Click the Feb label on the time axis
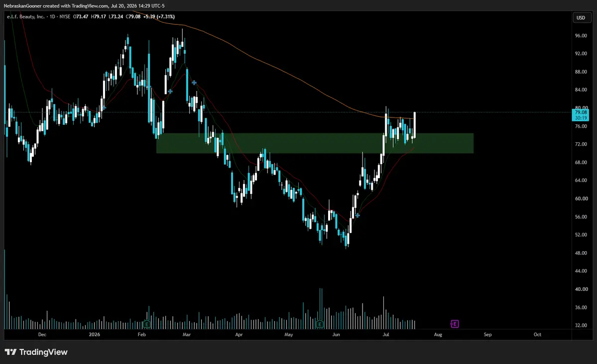 (141, 335)
